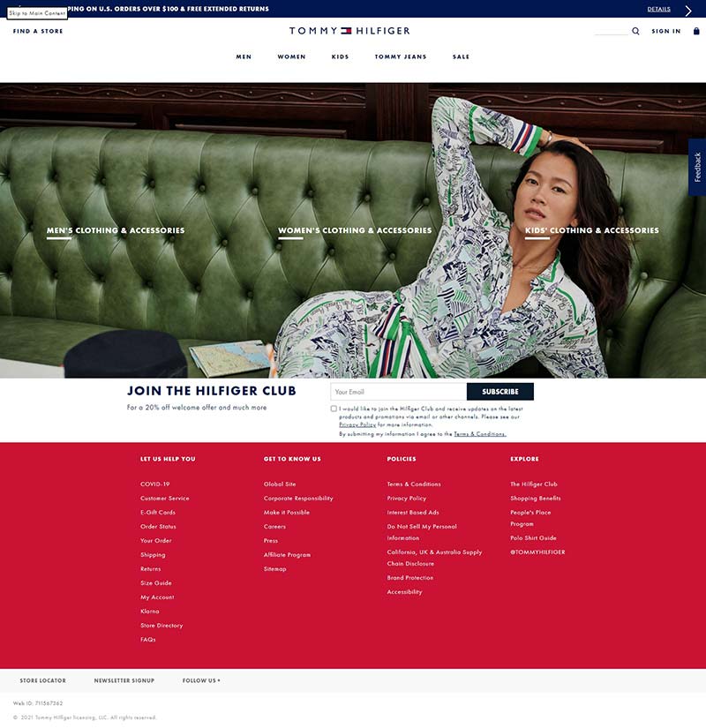Open footer Terms & Conditions
706x728 pixels.
coord(413,484)
